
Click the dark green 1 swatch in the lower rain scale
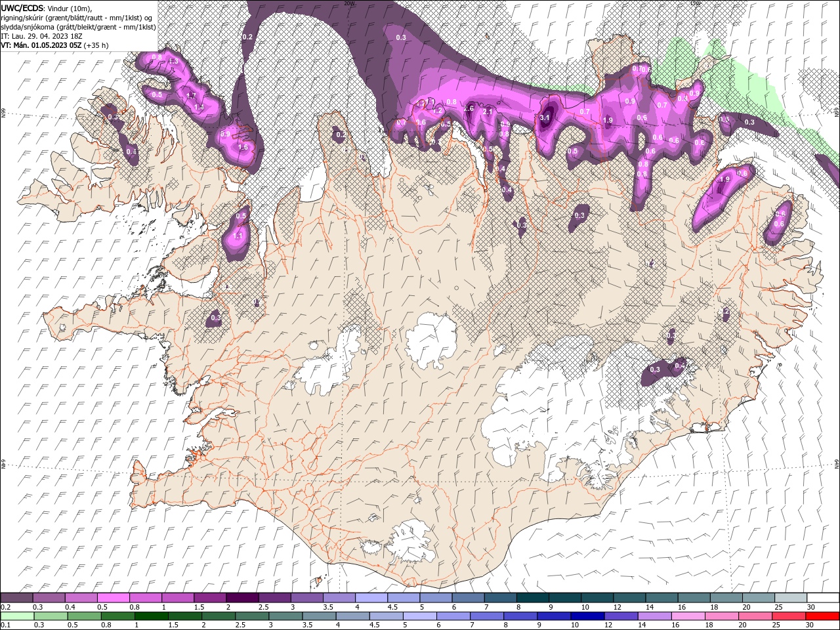[151, 616]
